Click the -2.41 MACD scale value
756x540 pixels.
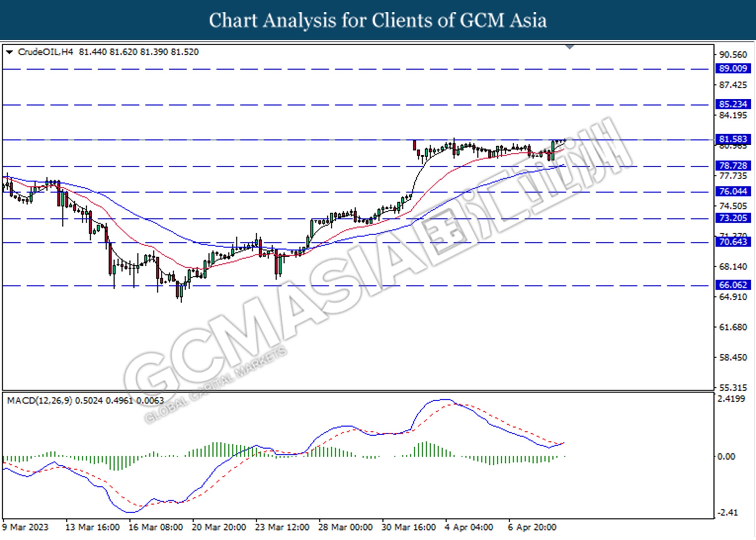727,513
